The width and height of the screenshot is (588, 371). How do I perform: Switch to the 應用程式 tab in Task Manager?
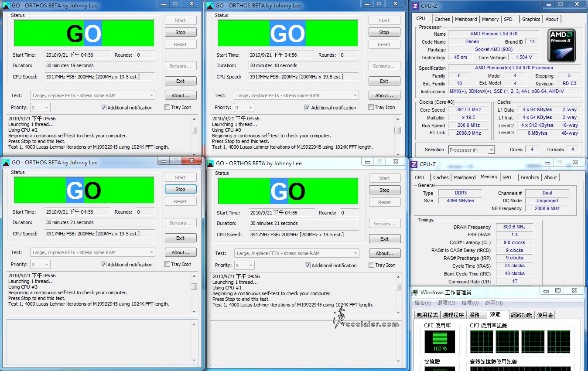tap(427, 315)
